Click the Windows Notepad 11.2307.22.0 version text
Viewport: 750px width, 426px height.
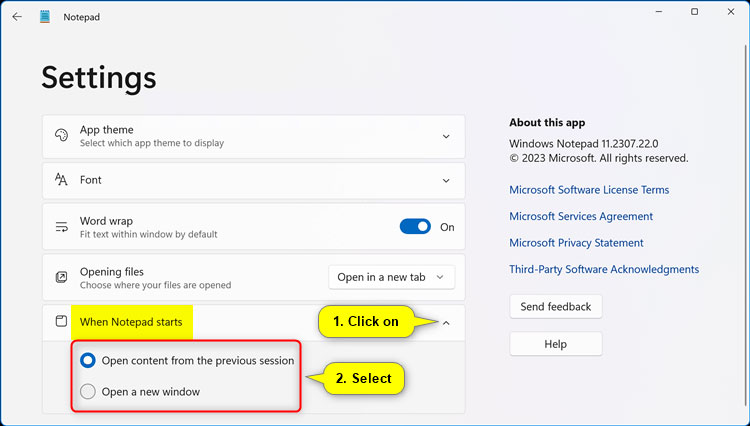(584, 143)
